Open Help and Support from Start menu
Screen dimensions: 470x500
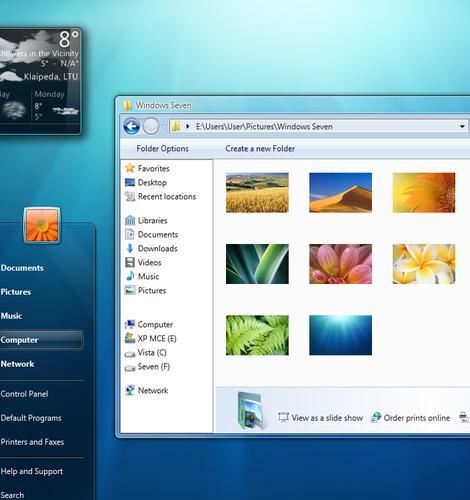pos(32,471)
